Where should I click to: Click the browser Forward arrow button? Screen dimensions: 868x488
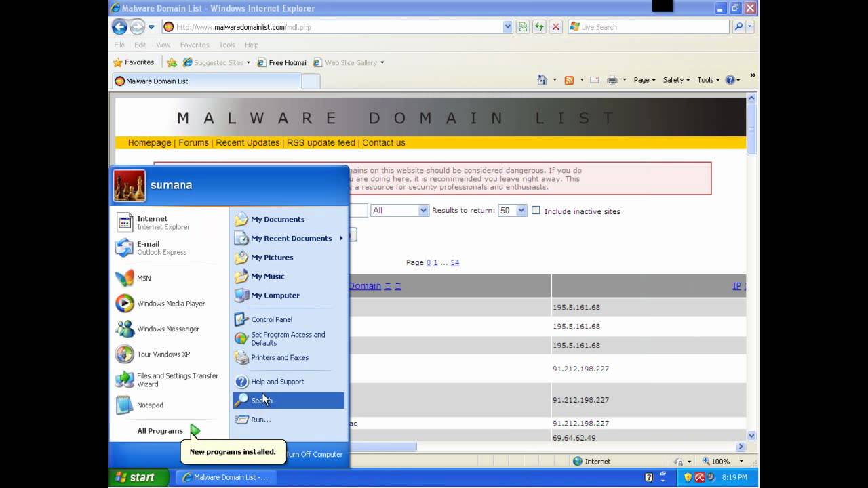click(x=137, y=27)
